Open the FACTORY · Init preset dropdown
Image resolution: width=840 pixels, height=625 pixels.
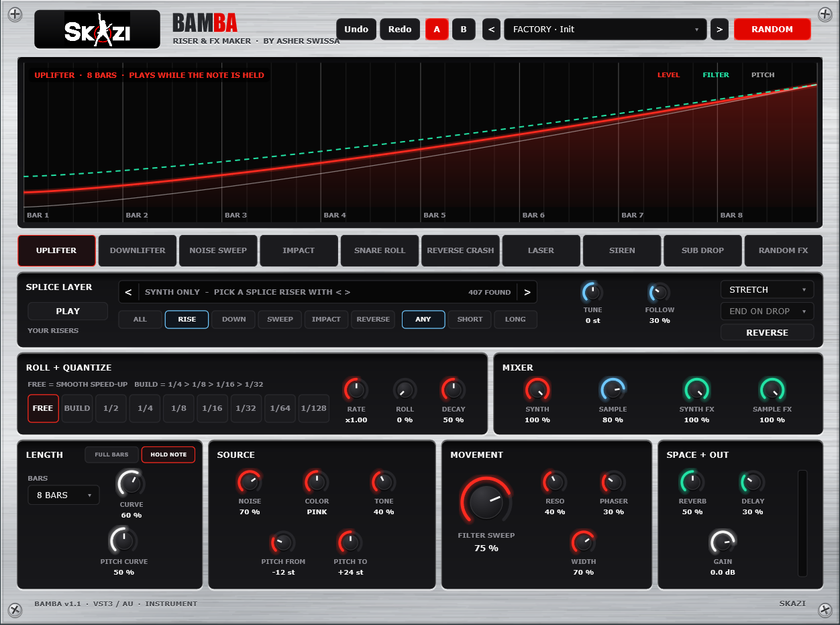[605, 29]
